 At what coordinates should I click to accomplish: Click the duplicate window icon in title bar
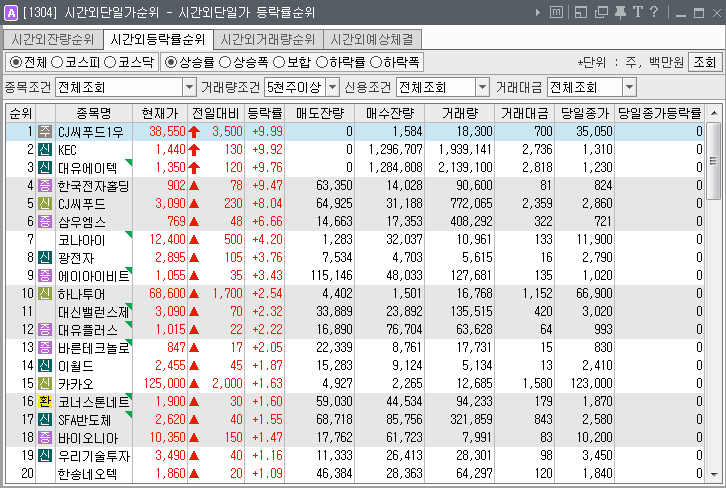click(601, 12)
